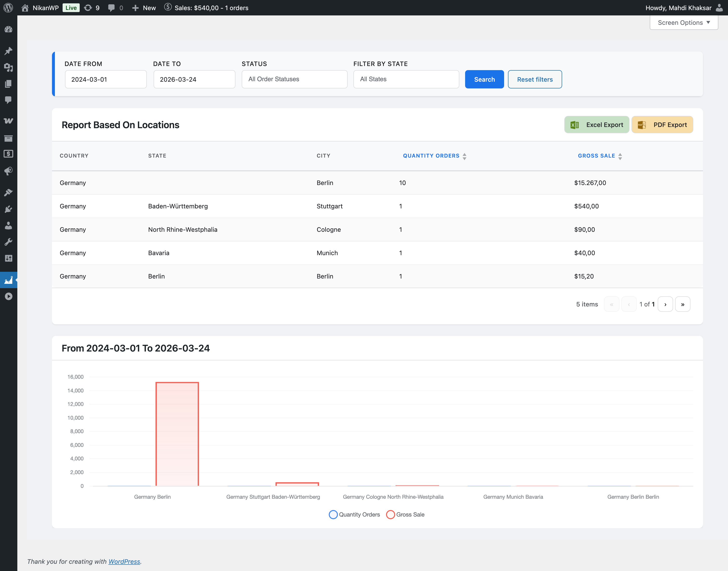The height and width of the screenshot is (571, 728).
Task: Toggle Quantity Orders legend in chart
Action: pos(354,514)
